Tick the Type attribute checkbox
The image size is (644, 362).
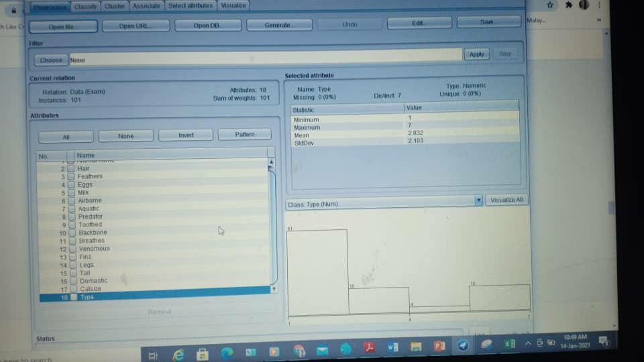tap(74, 297)
